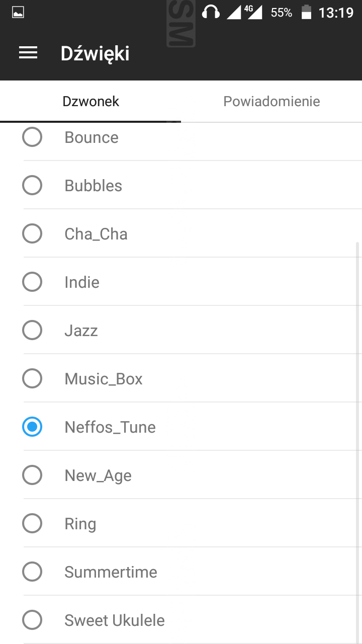Viewport: 362px width, 644px height.
Task: Tap the clock showing 13:19
Action: point(336,13)
